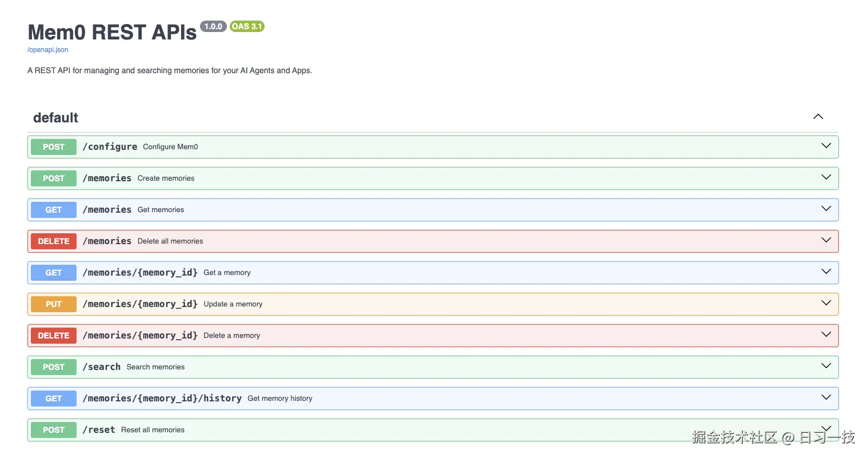The image size is (868, 458).
Task: Expand the POST /memories Create memories endpoint
Action: coord(826,177)
